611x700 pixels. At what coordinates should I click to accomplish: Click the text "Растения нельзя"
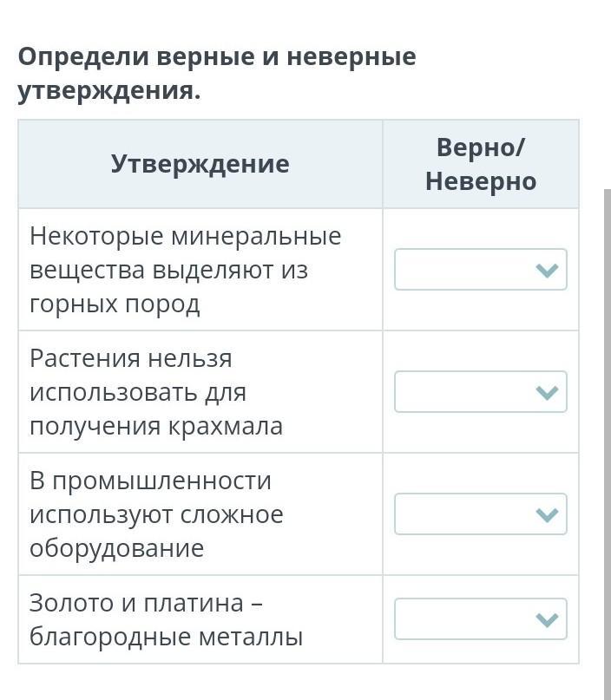point(131,358)
